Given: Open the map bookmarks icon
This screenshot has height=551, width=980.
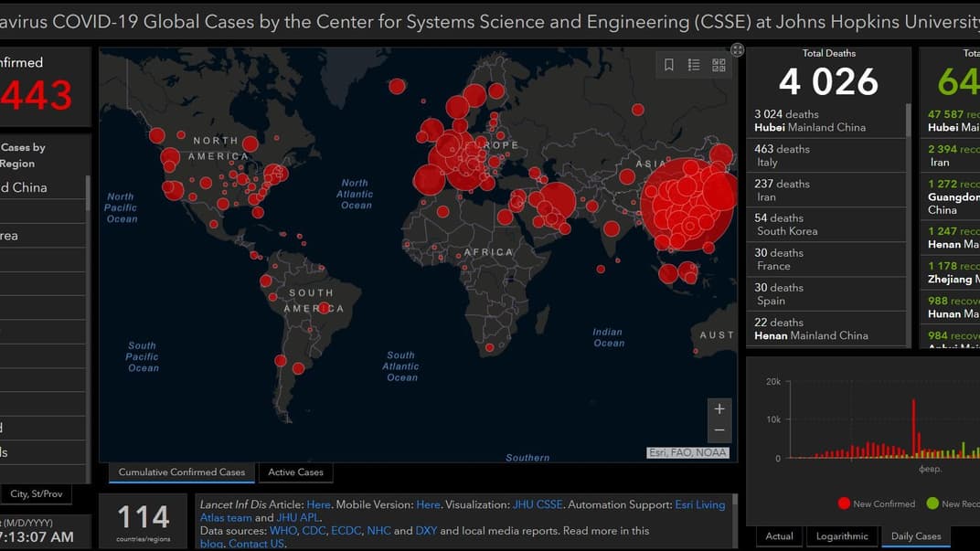Looking at the screenshot, I should click(x=669, y=65).
